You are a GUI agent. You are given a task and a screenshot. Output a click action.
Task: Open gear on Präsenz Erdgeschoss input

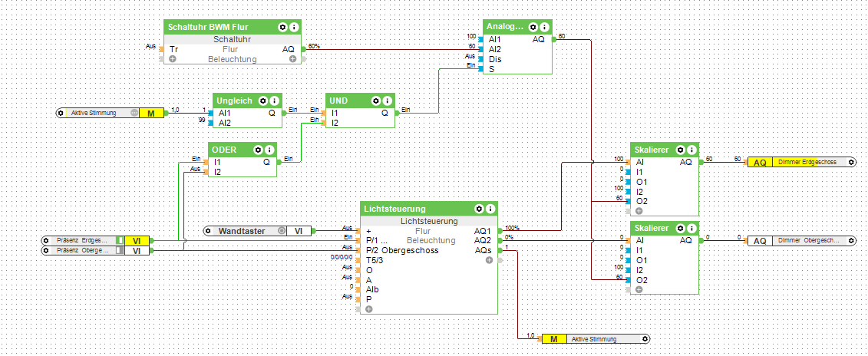point(46,240)
